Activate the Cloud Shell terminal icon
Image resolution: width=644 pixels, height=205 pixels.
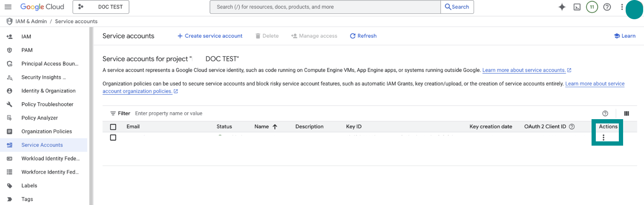pos(577,7)
